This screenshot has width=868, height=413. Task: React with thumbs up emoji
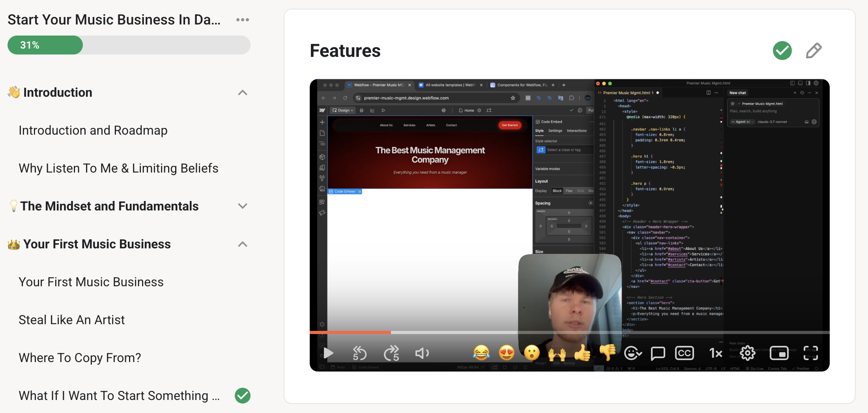(582, 353)
